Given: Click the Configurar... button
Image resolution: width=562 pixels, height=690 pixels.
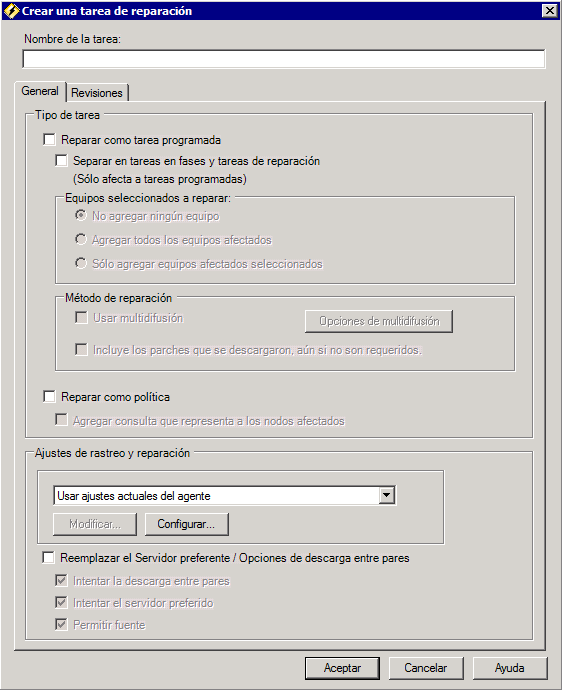Looking at the screenshot, I should click(x=187, y=524).
